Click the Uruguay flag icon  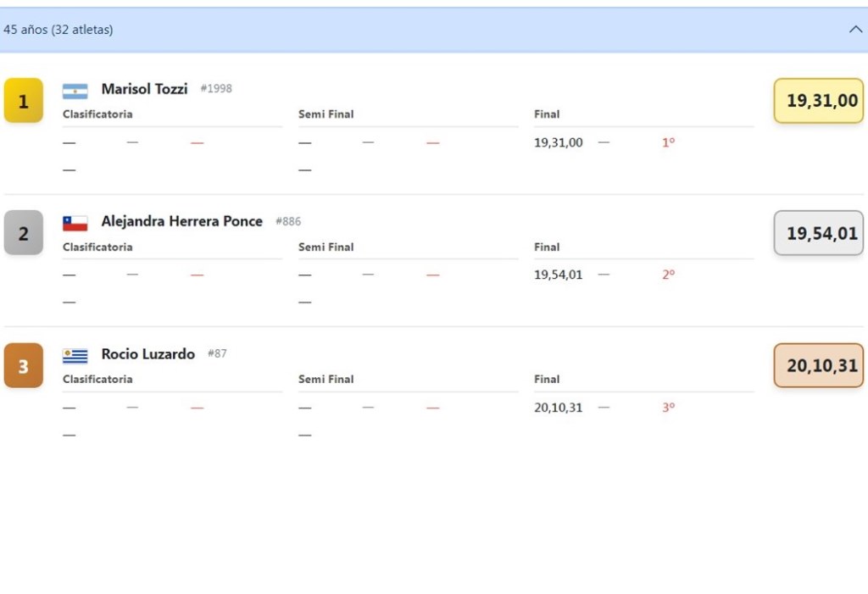75,356
